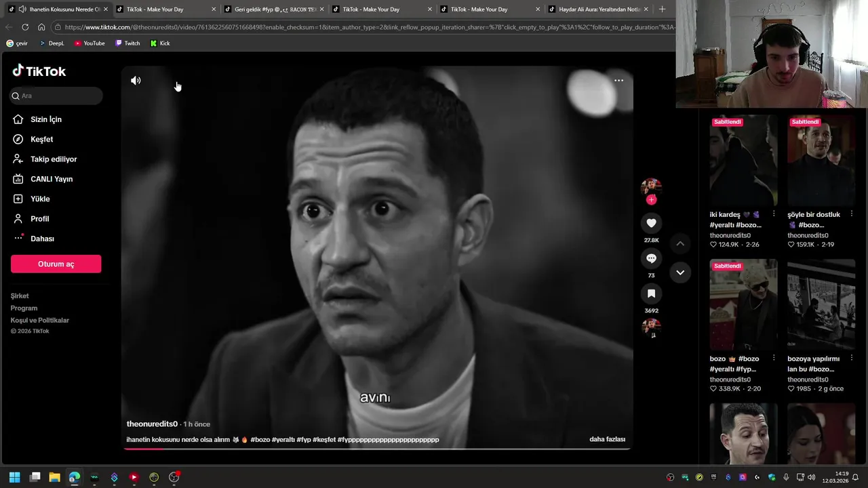Image resolution: width=868 pixels, height=488 pixels.
Task: Open a new browser tab
Action: [x=663, y=9]
